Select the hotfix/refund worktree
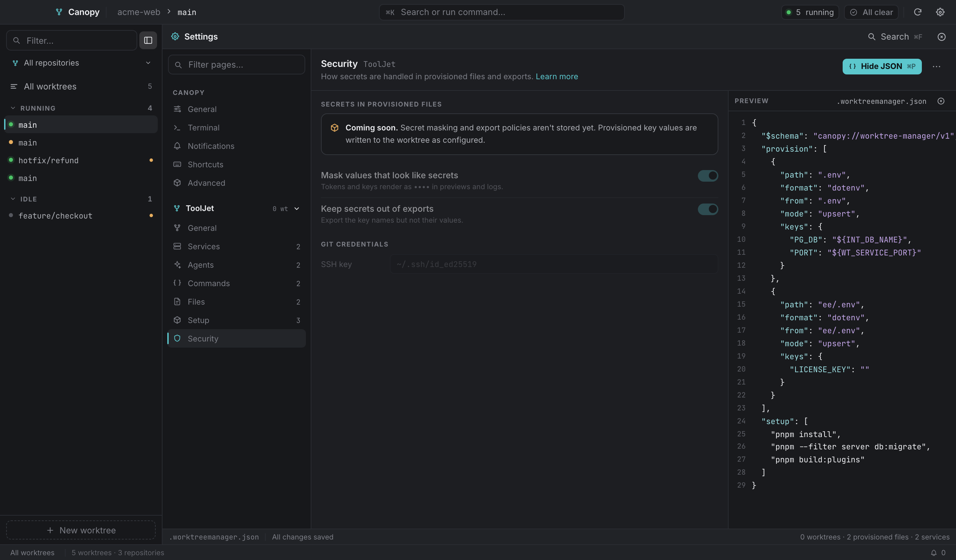This screenshot has width=956, height=560. tap(81, 160)
